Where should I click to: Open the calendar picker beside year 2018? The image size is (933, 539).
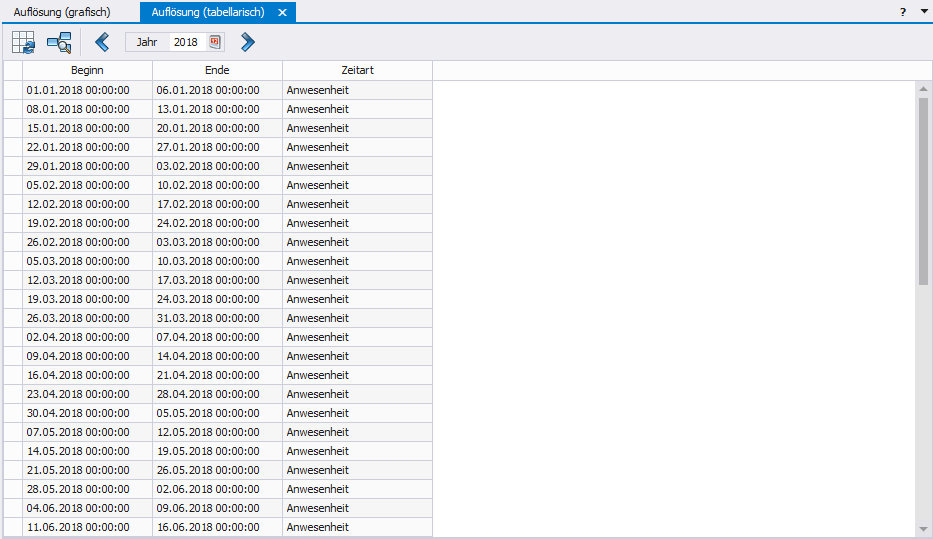tap(215, 42)
